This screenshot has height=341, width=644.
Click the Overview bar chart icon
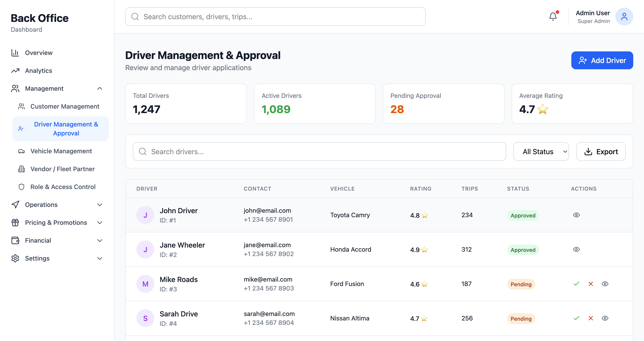[15, 53]
